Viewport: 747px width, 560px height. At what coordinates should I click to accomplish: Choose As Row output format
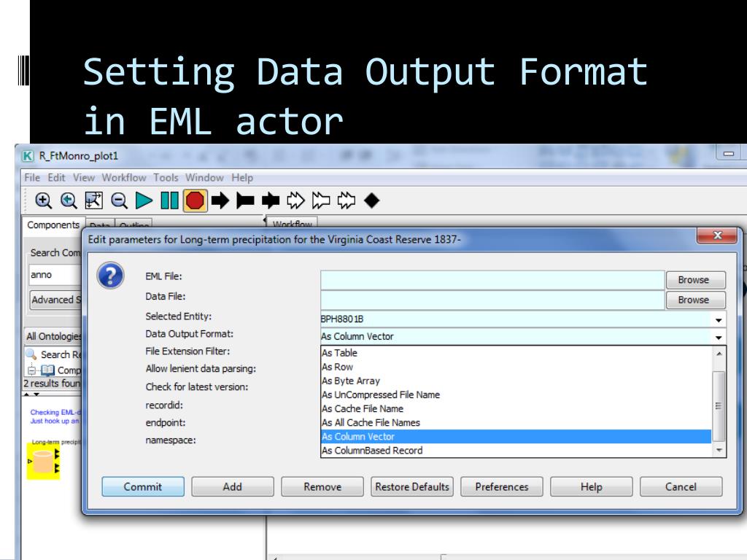pyautogui.click(x=516, y=367)
